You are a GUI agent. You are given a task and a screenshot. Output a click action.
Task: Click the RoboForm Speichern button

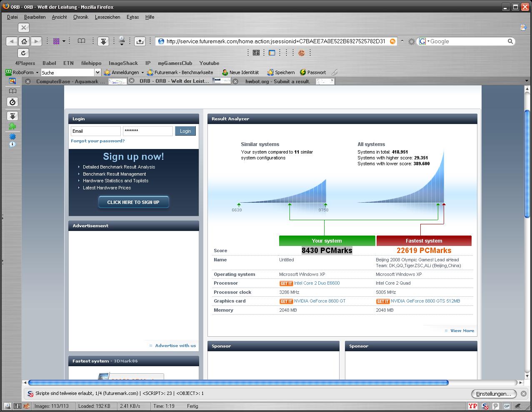(281, 72)
